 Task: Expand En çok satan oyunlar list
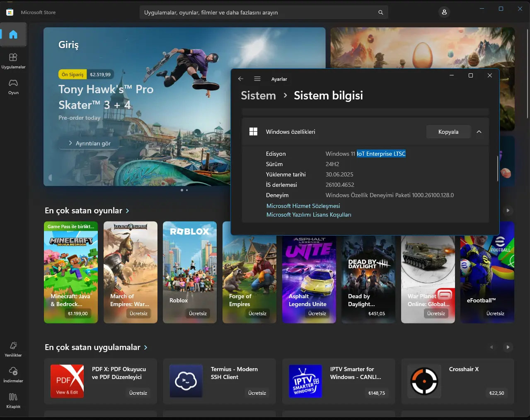(87, 210)
